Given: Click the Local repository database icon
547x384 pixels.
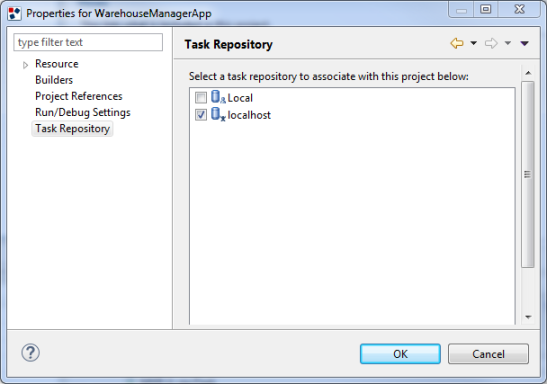Looking at the screenshot, I should point(218,97).
